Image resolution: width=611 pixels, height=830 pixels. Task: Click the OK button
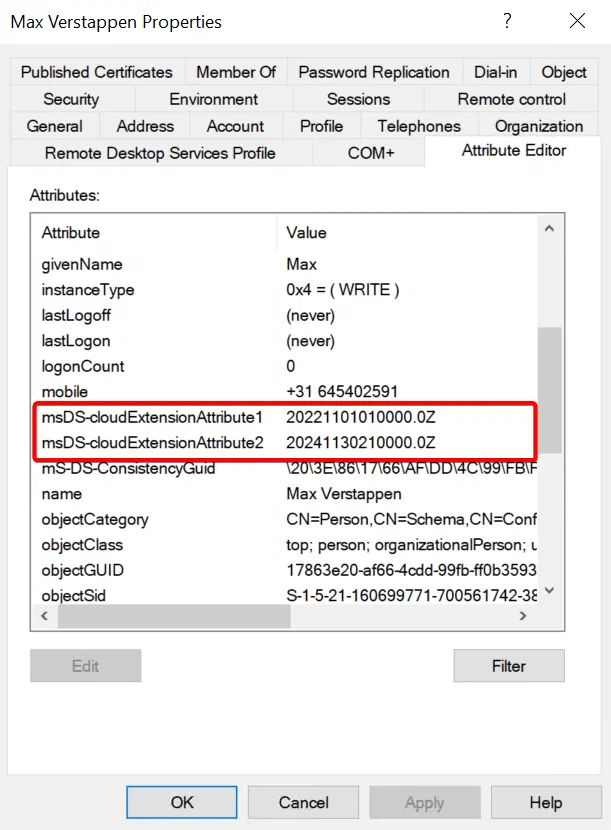(x=182, y=802)
